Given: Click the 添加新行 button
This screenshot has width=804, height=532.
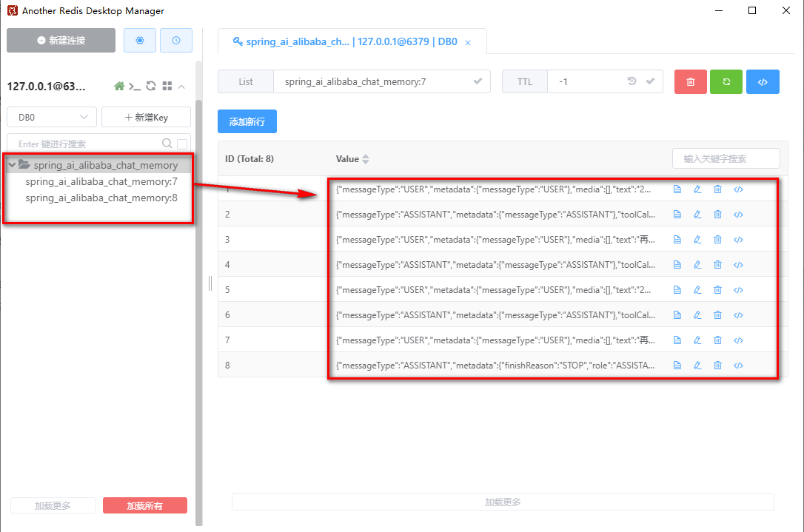Looking at the screenshot, I should [x=247, y=121].
